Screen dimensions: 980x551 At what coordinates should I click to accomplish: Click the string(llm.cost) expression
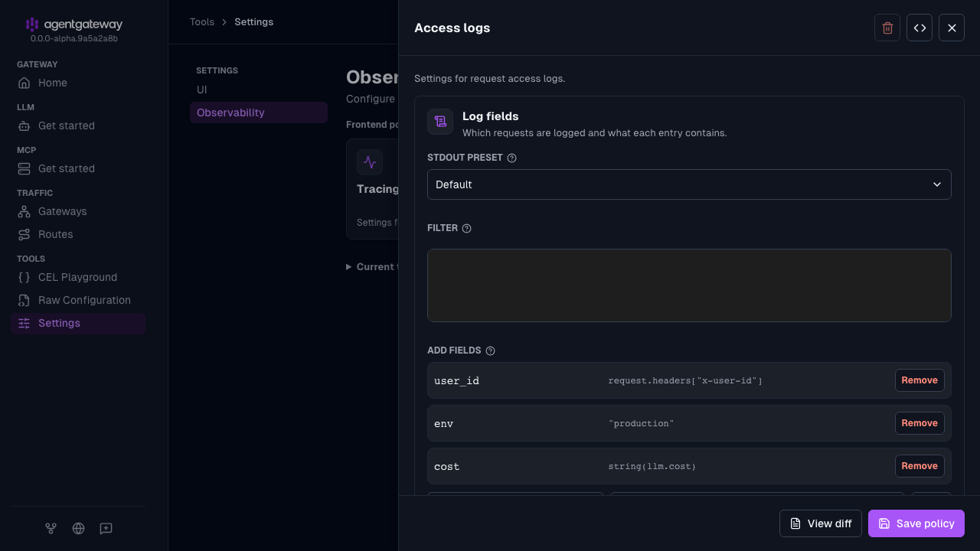(x=652, y=466)
